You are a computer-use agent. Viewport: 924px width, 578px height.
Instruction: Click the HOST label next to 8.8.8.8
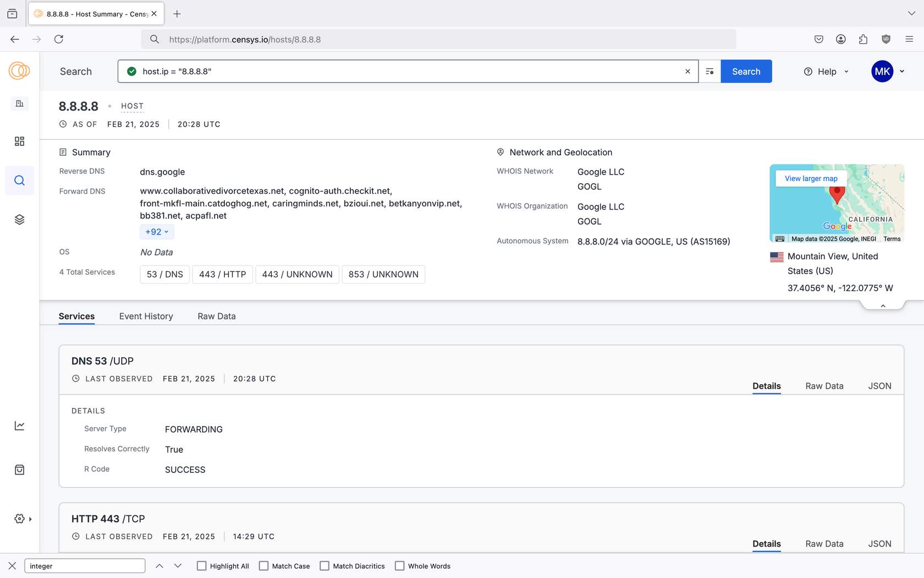[132, 106]
